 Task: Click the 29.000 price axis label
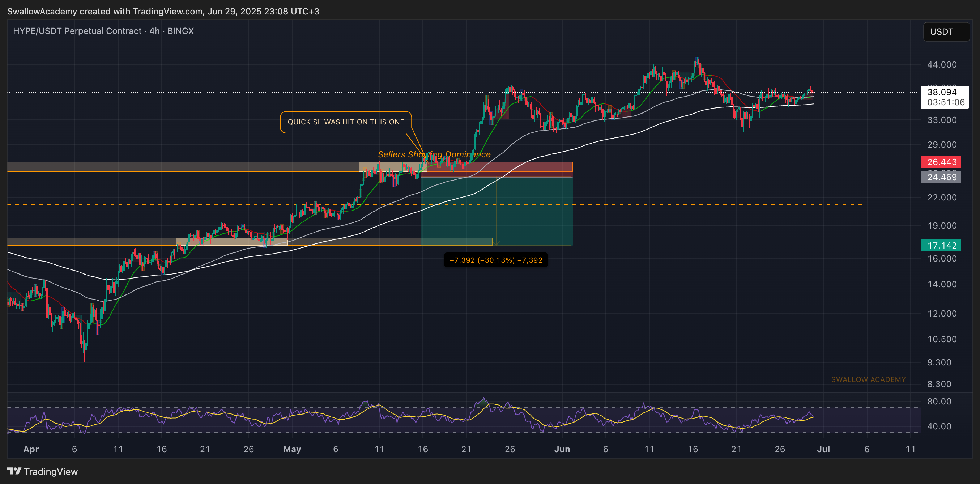click(x=942, y=145)
